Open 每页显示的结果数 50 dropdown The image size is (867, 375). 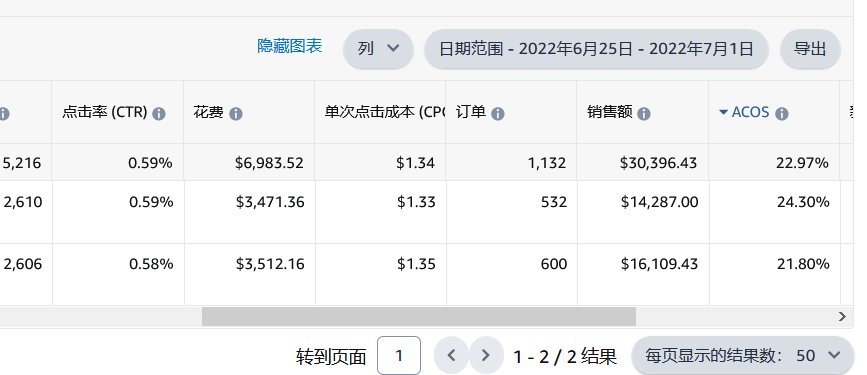(743, 355)
